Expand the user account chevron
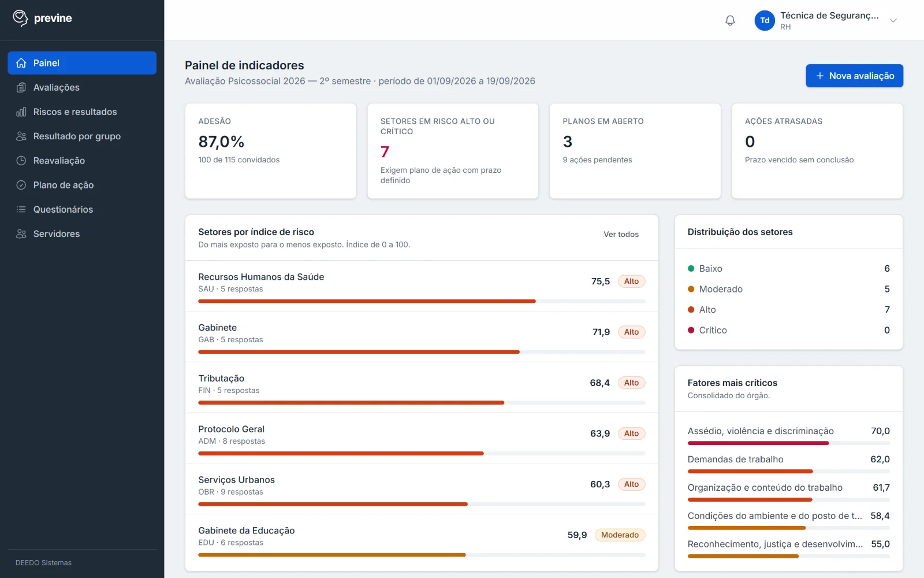Screen dimensions: 924x578 coord(893,20)
